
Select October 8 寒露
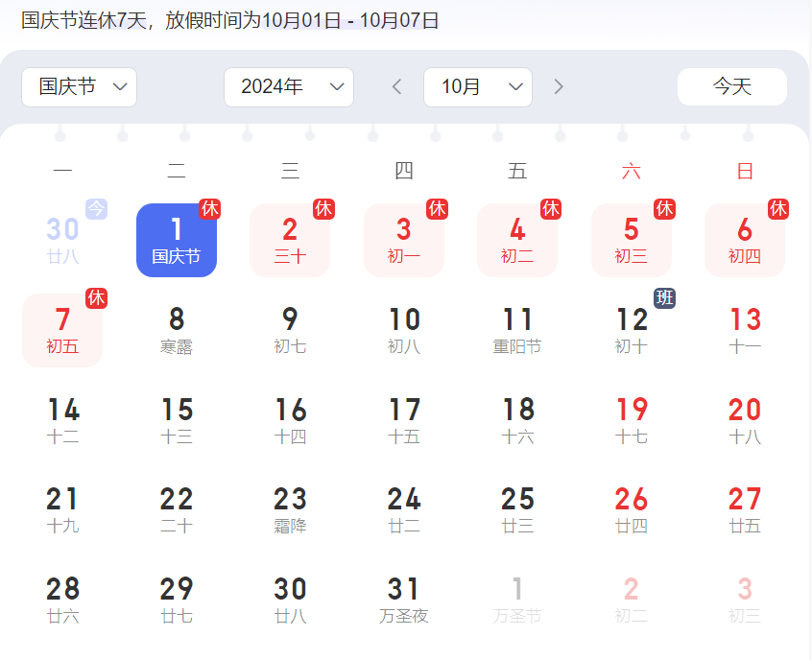tap(177, 330)
